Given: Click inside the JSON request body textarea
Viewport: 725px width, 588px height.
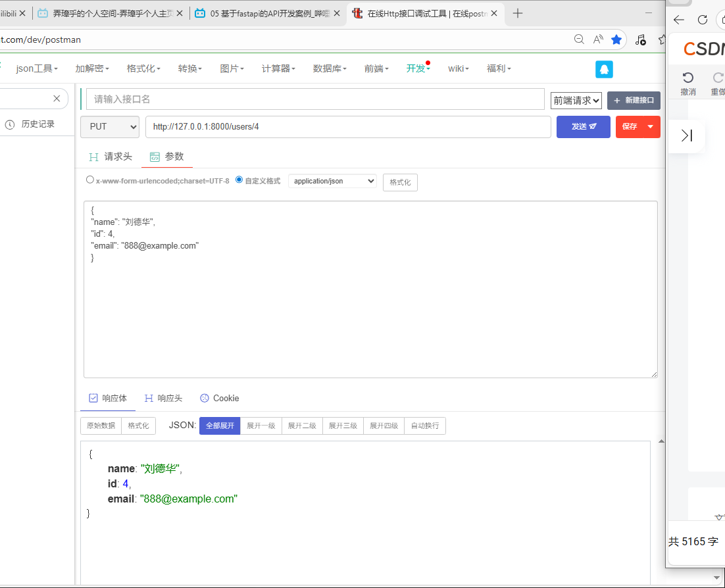Looking at the screenshot, I should point(370,289).
